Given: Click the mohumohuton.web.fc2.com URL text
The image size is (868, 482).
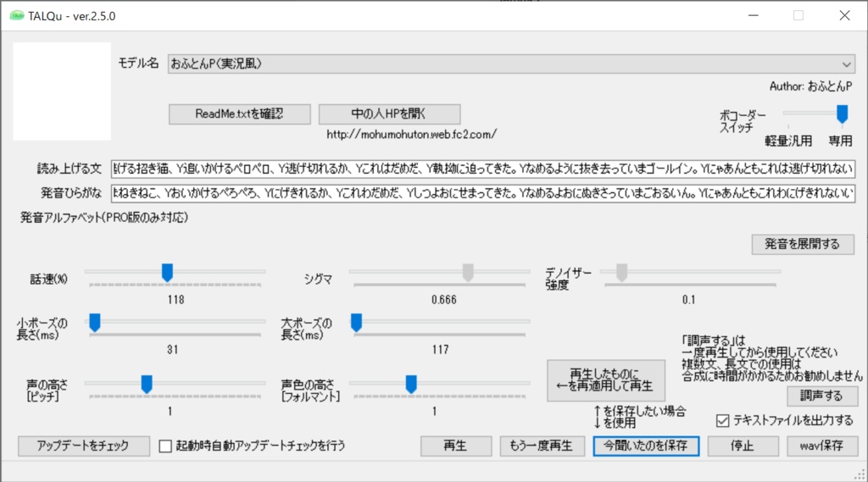Looking at the screenshot, I should (x=411, y=135).
